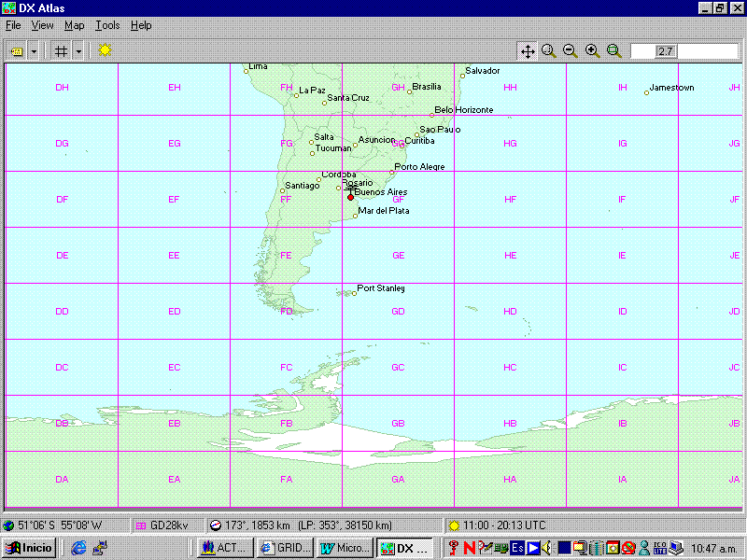Select the Pan tool on the toolbar
This screenshot has width=747, height=560.
(527, 51)
